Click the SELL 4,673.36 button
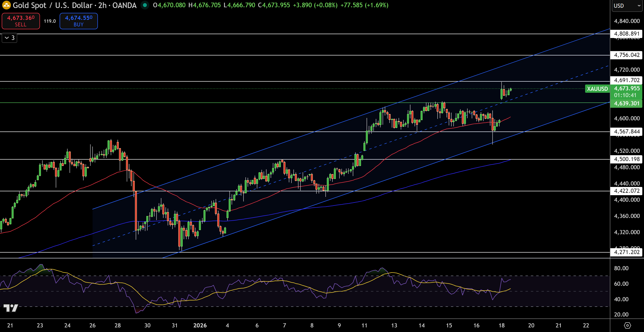The width and height of the screenshot is (644, 332). point(21,21)
